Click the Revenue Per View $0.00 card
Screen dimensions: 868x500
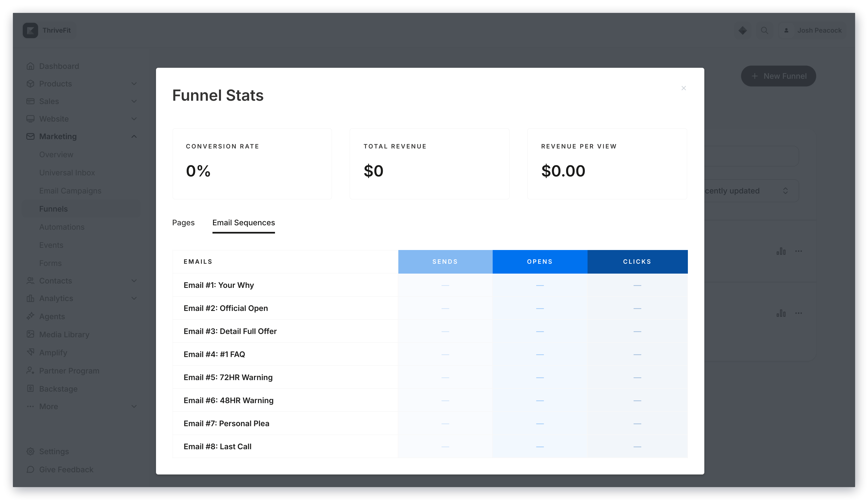click(x=607, y=164)
